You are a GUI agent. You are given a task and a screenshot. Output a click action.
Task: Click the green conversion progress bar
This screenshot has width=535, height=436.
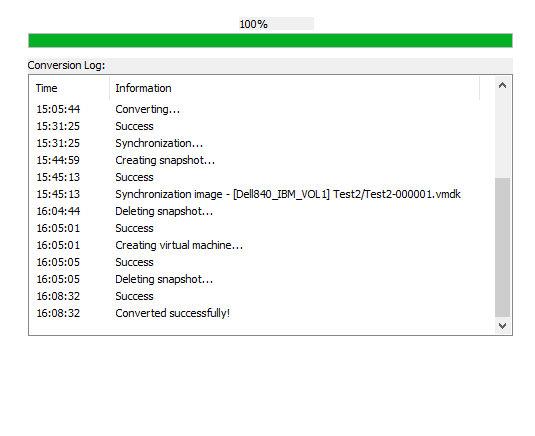point(270,41)
